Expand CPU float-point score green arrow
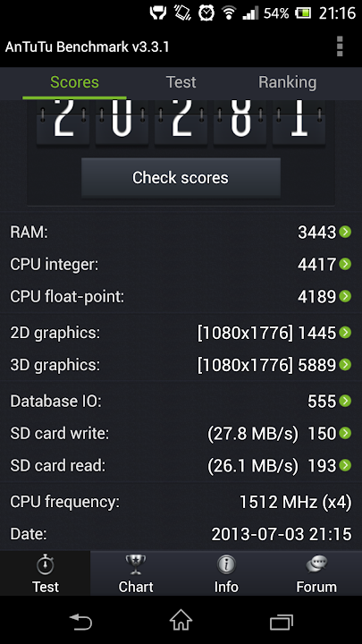Screen dimensions: 362x644 coord(345,296)
